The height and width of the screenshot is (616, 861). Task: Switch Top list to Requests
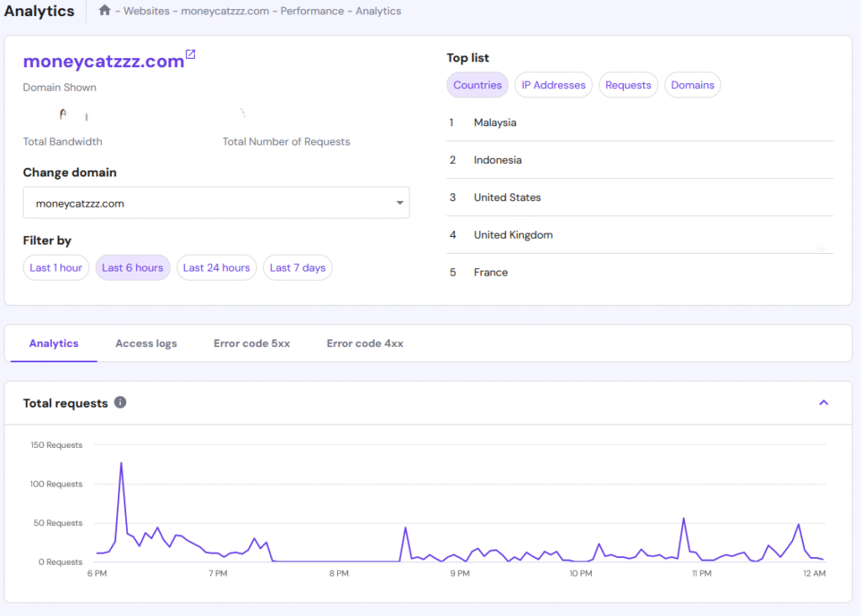coord(628,85)
